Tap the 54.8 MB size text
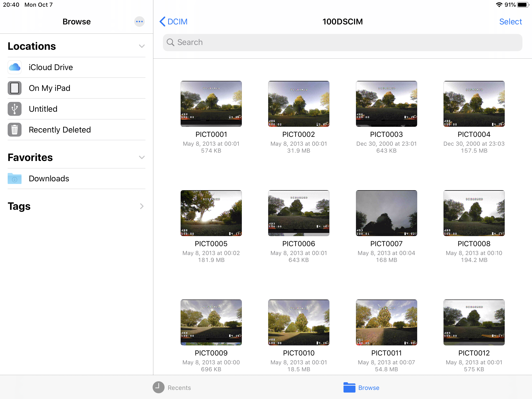 pos(386,369)
